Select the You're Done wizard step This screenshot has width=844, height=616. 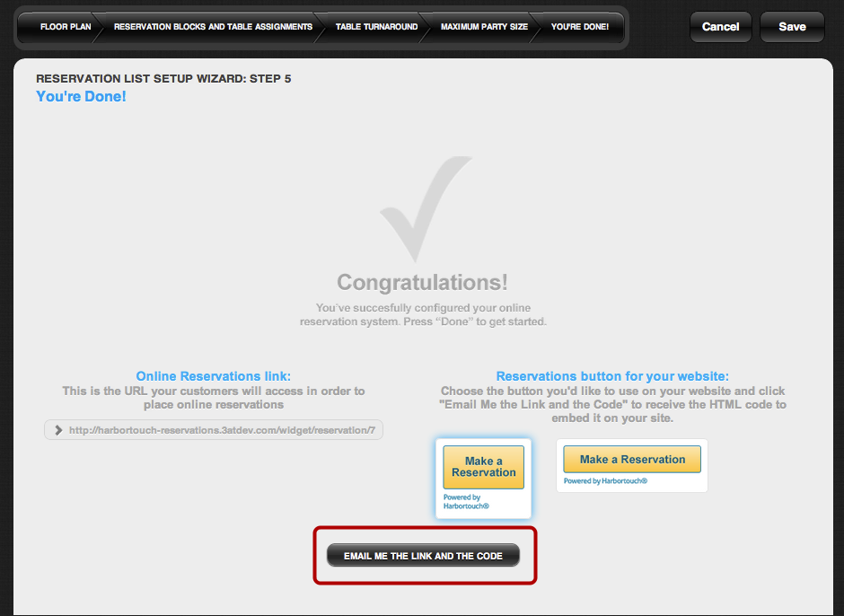581,27
